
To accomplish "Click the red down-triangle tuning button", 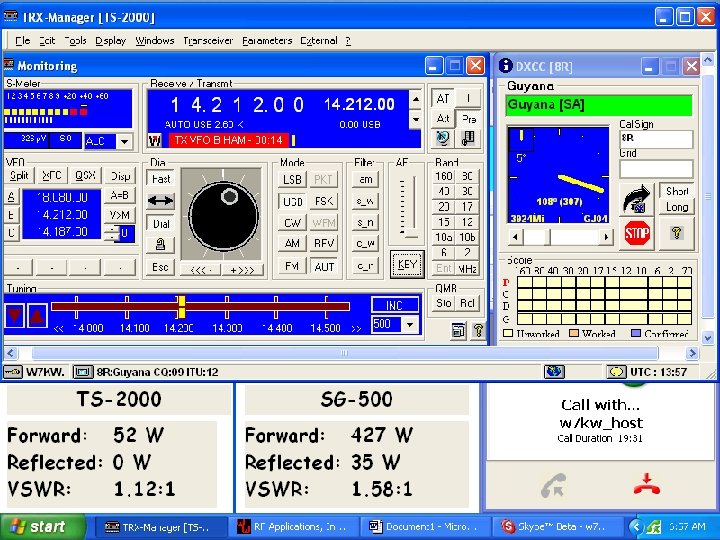I will (x=14, y=315).
